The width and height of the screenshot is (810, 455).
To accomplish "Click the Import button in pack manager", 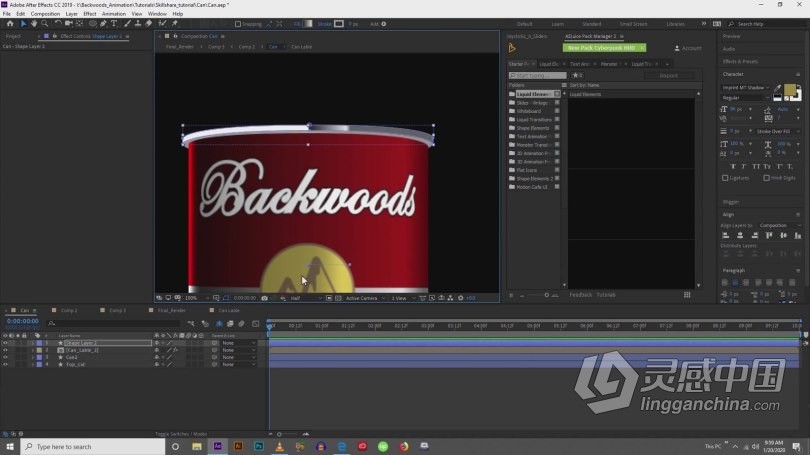I will coord(668,75).
